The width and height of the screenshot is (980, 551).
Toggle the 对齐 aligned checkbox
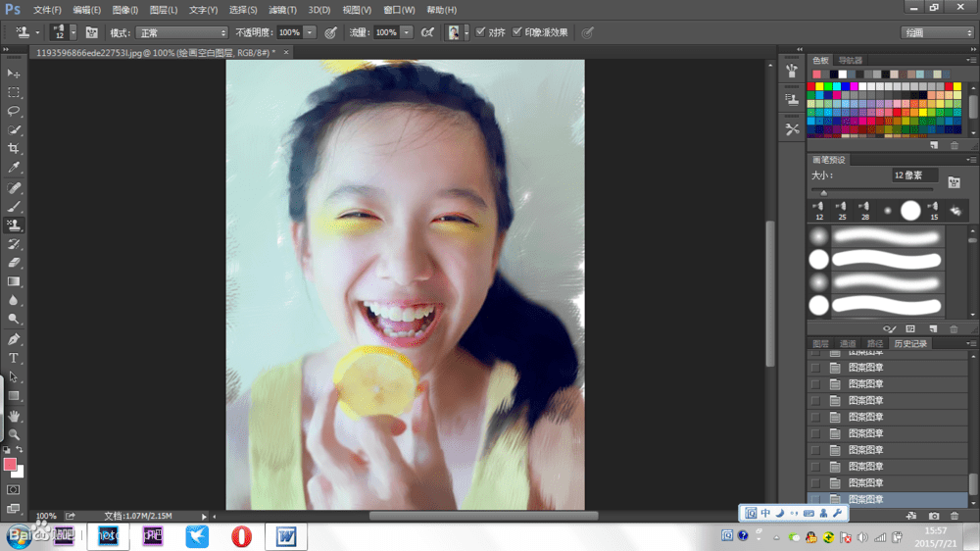point(480,32)
